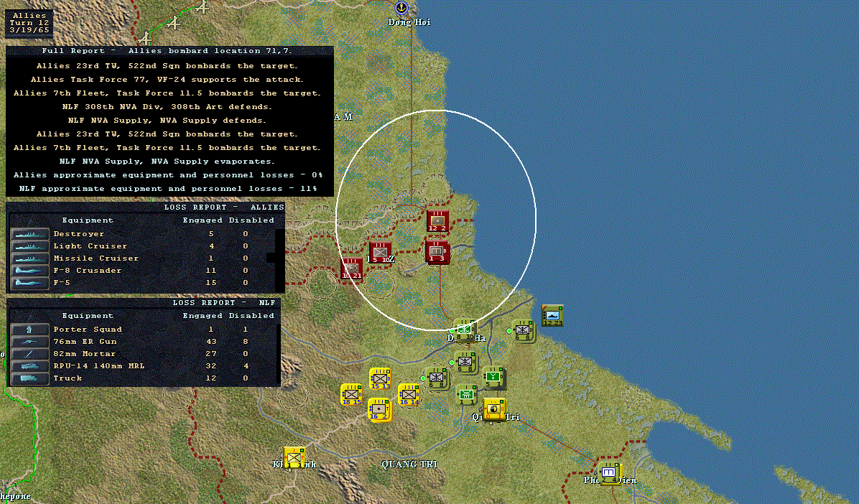Click the Truck engaged value 12
Screen dimensions: 859x504
[211, 378]
